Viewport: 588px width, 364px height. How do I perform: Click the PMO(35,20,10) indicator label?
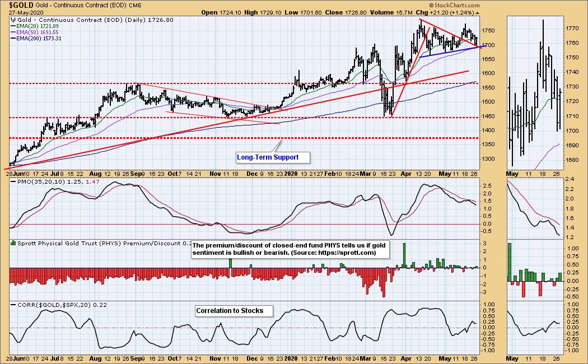coord(55,181)
